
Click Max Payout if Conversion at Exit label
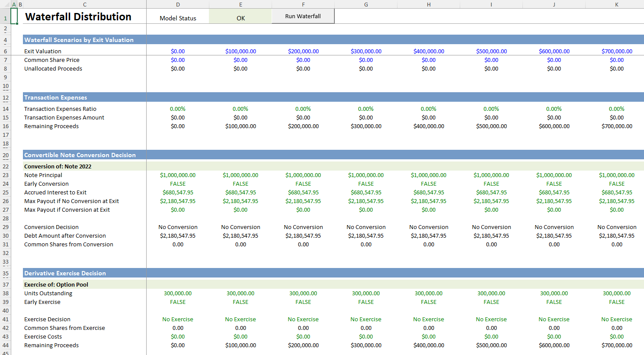67,210
